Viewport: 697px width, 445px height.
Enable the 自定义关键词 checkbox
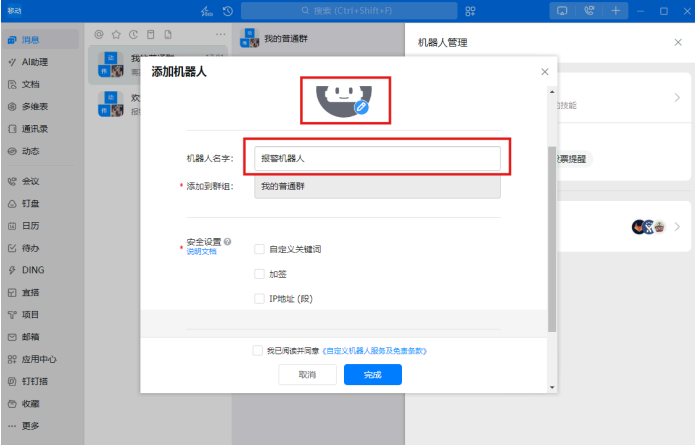point(260,249)
